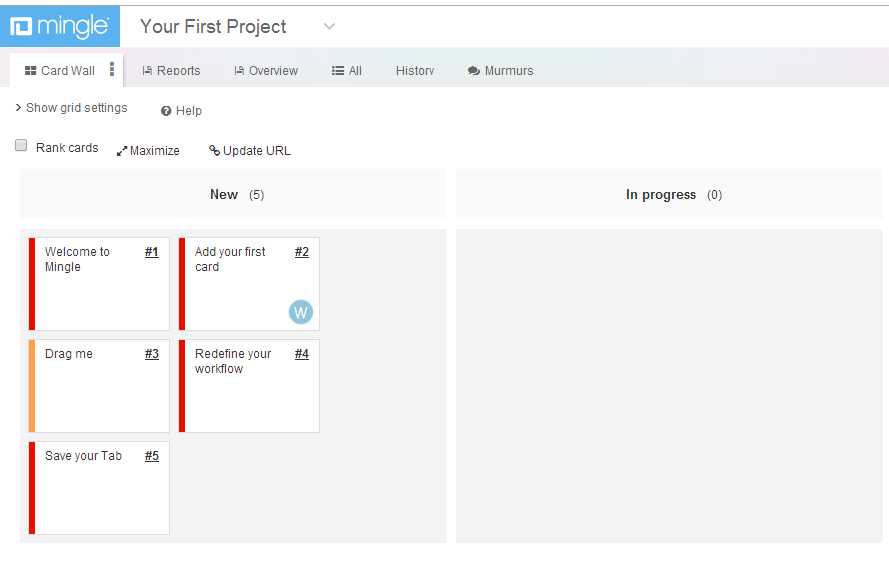Expand Show grid settings
Viewport: 889px width, 565px height.
pos(71,108)
